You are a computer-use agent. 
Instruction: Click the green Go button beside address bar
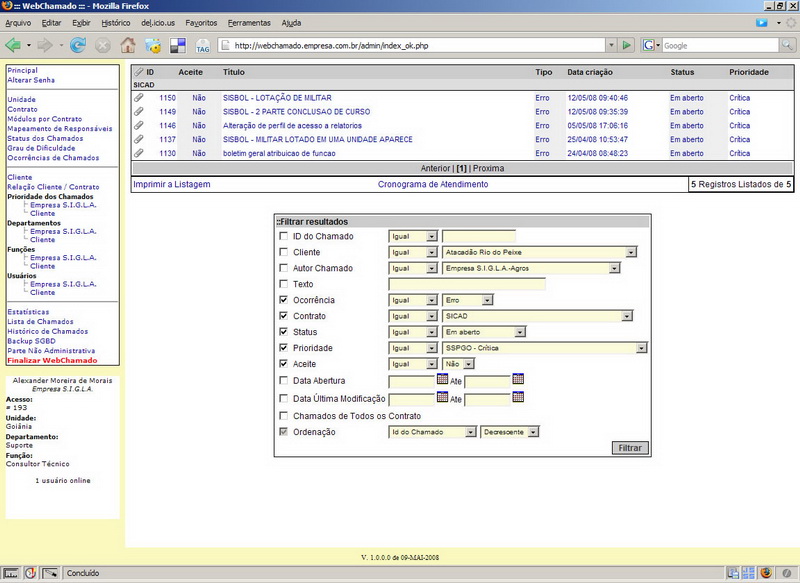coord(626,45)
